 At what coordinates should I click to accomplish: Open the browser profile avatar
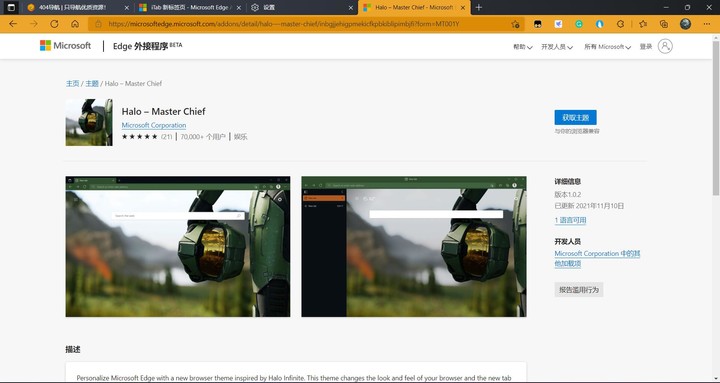point(686,24)
